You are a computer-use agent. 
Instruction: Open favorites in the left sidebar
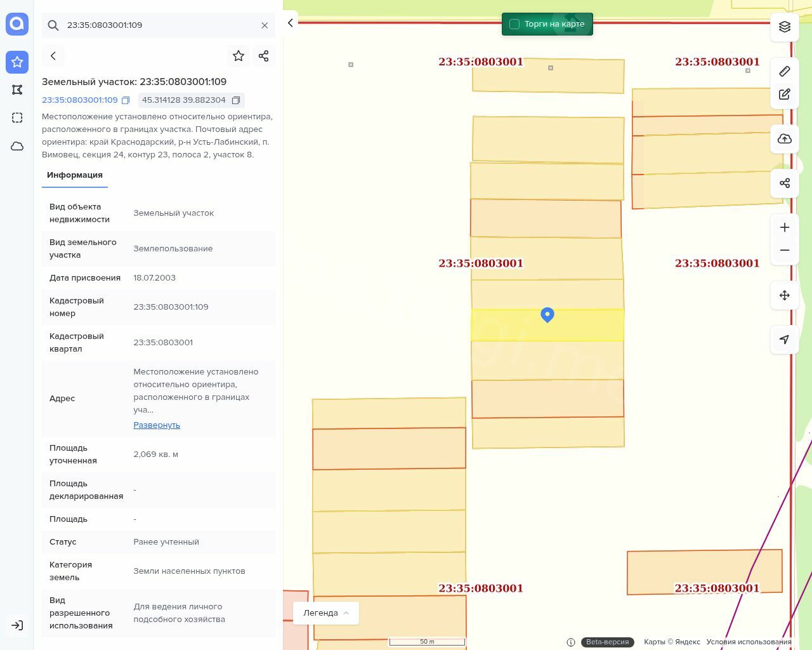(x=17, y=62)
